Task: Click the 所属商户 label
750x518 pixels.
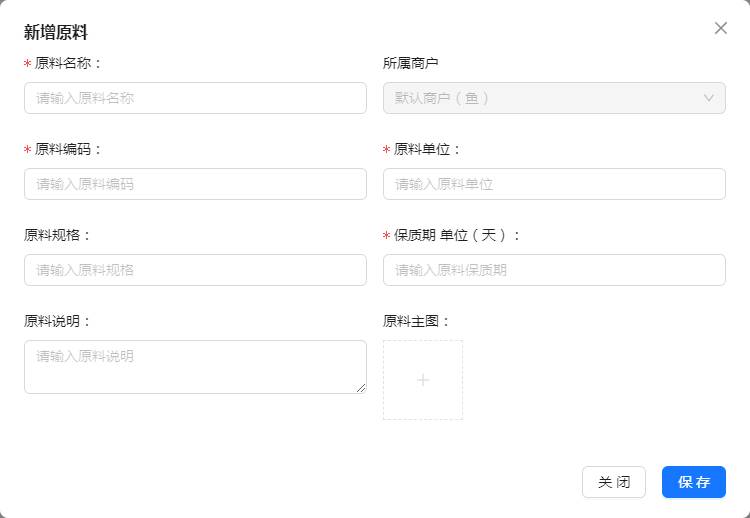Action: [411, 63]
